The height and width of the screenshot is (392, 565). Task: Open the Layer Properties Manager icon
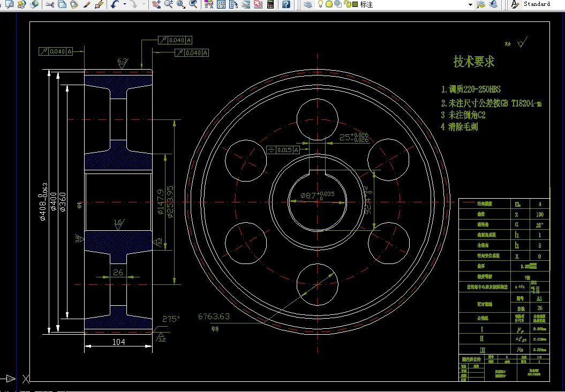[307, 4]
